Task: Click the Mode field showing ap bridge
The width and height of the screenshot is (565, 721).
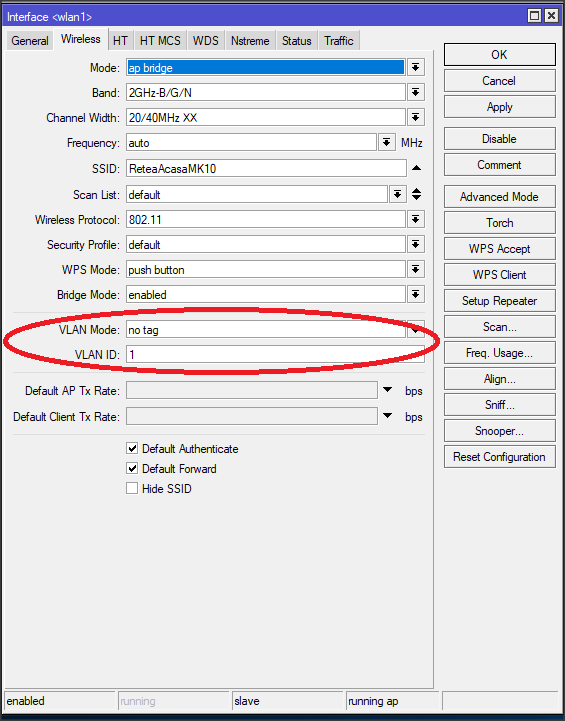Action: [266, 68]
